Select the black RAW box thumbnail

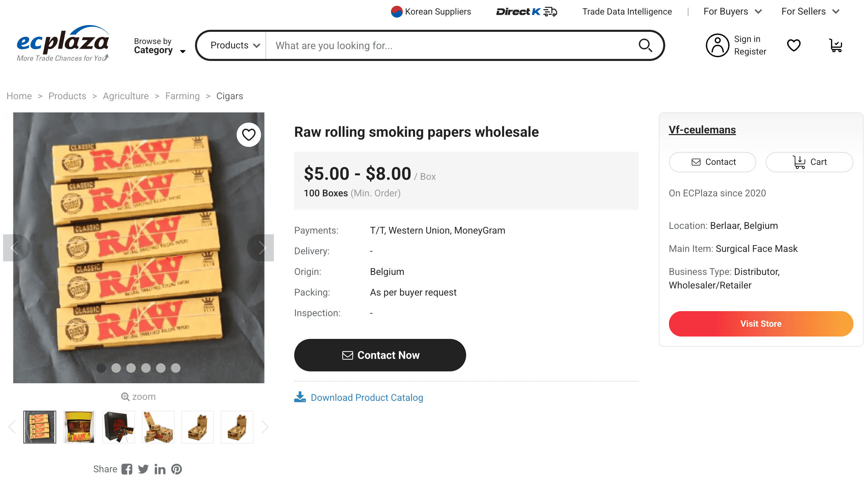[118, 427]
